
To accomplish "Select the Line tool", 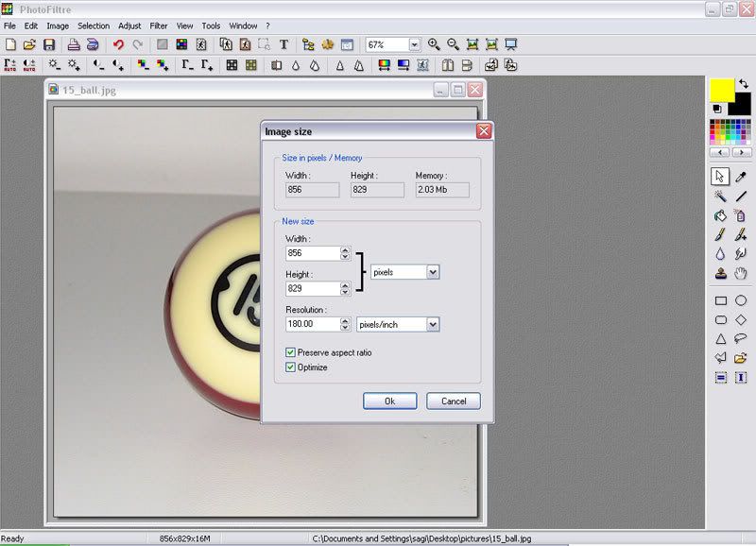I will pyautogui.click(x=741, y=196).
